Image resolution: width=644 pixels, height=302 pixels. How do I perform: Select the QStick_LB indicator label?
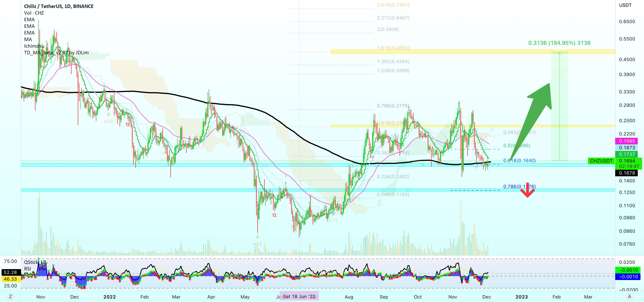pos(35,262)
